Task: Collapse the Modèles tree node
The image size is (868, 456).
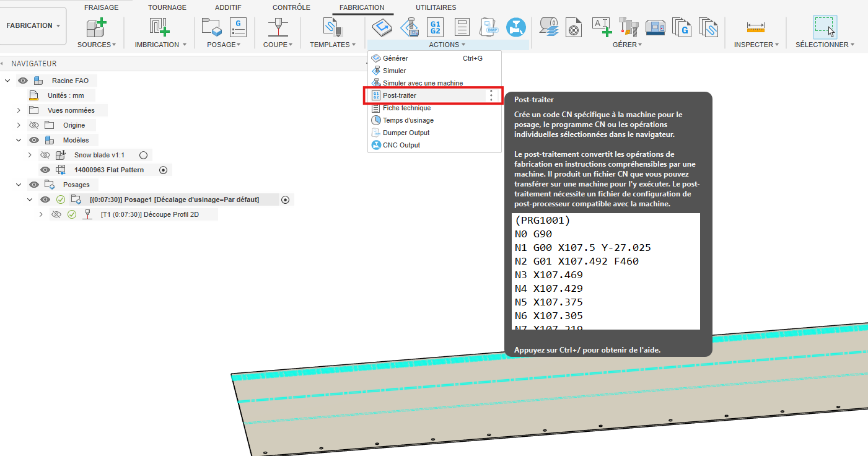Action: tap(19, 140)
